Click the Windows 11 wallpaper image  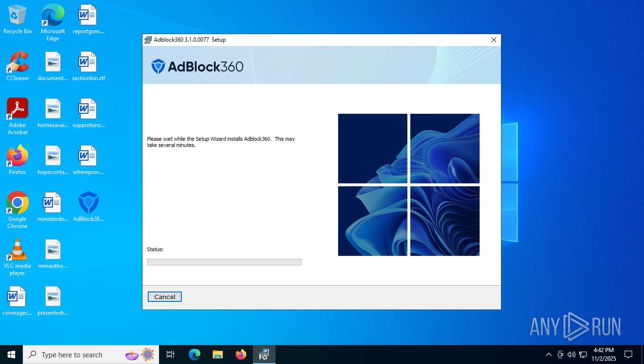[409, 185]
